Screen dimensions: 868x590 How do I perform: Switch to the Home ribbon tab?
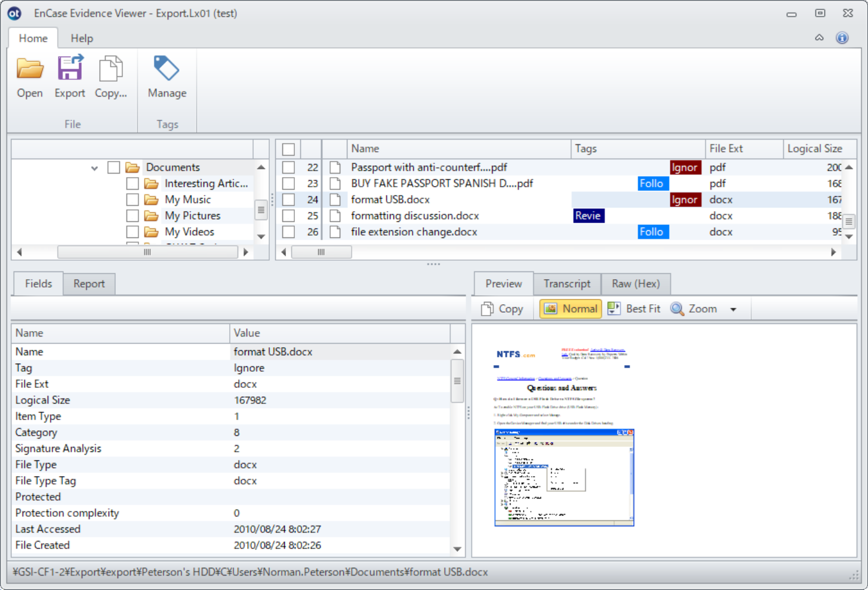33,38
